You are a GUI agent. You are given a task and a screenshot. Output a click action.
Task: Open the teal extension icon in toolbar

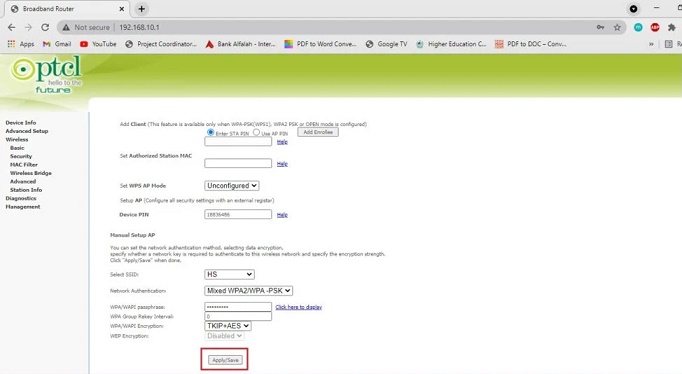pyautogui.click(x=638, y=27)
